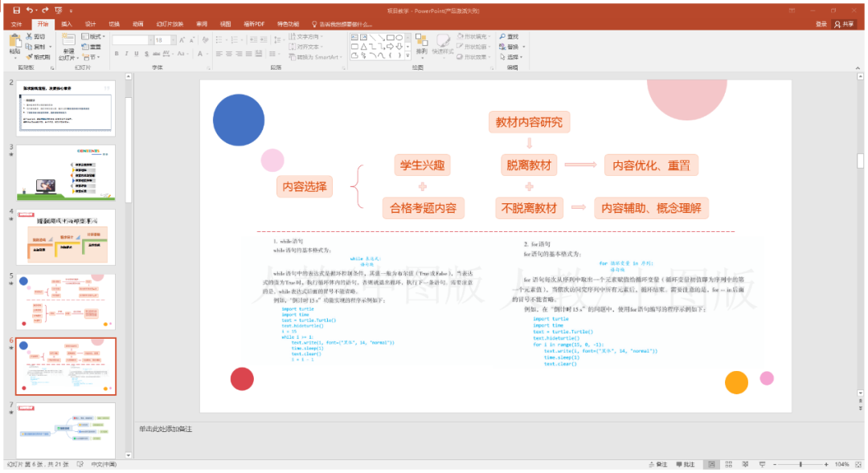The height and width of the screenshot is (473, 868).
Task: Undo the last action
Action: tap(30, 10)
